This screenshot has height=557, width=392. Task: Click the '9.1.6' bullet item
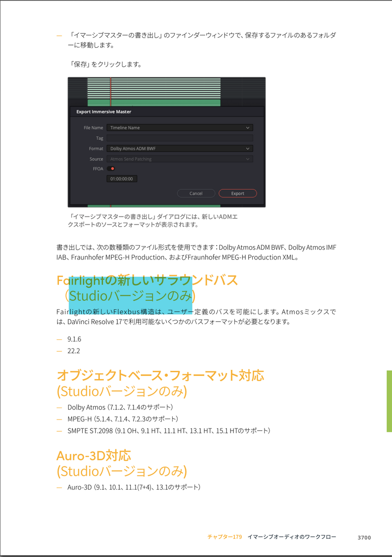coord(74,339)
